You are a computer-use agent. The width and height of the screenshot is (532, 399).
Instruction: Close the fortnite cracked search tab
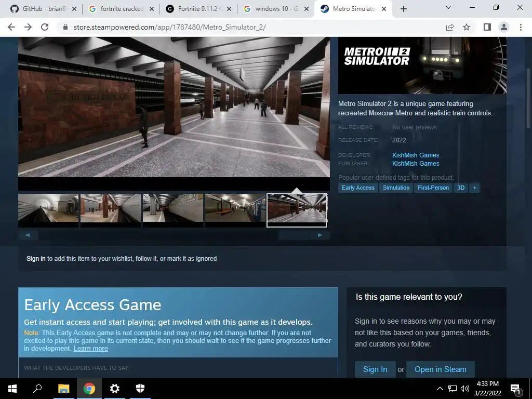[x=152, y=9]
